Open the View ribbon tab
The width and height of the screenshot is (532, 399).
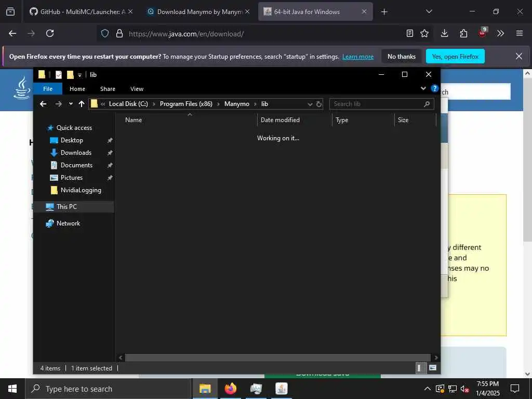[x=137, y=89]
